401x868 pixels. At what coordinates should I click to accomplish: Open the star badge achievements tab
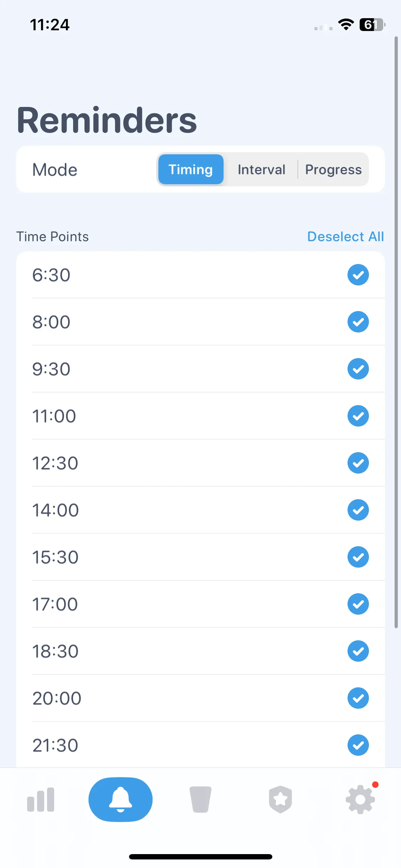[280, 800]
